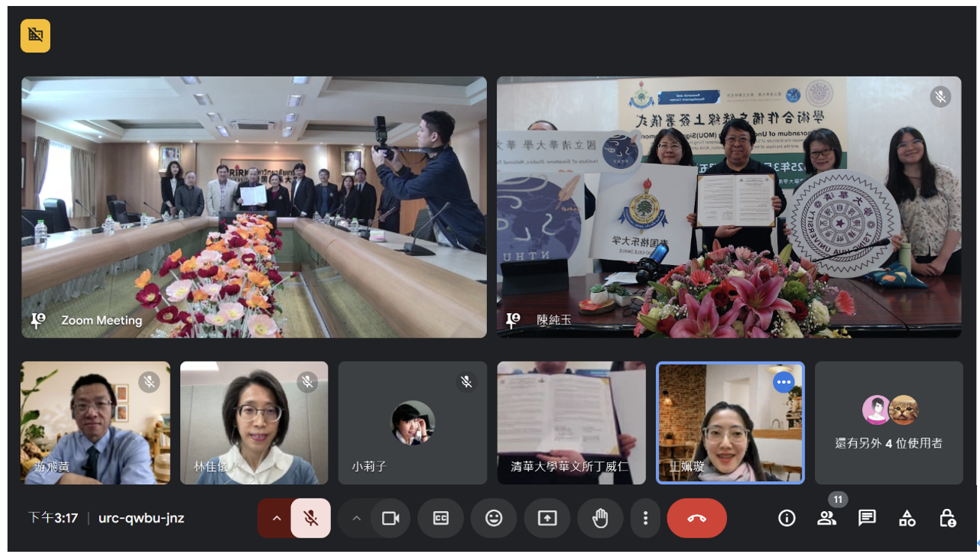Select the Zoom Meeting video tile
980x554 pixels.
click(x=254, y=206)
